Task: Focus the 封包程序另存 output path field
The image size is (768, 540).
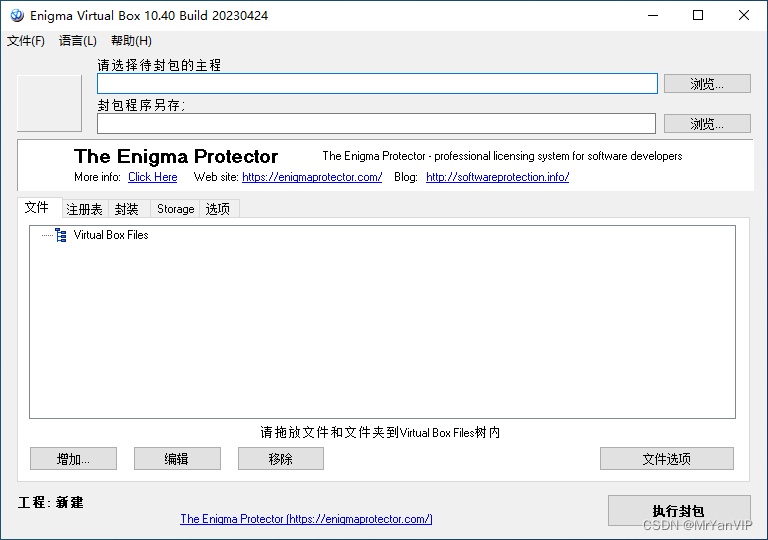Action: [x=376, y=123]
